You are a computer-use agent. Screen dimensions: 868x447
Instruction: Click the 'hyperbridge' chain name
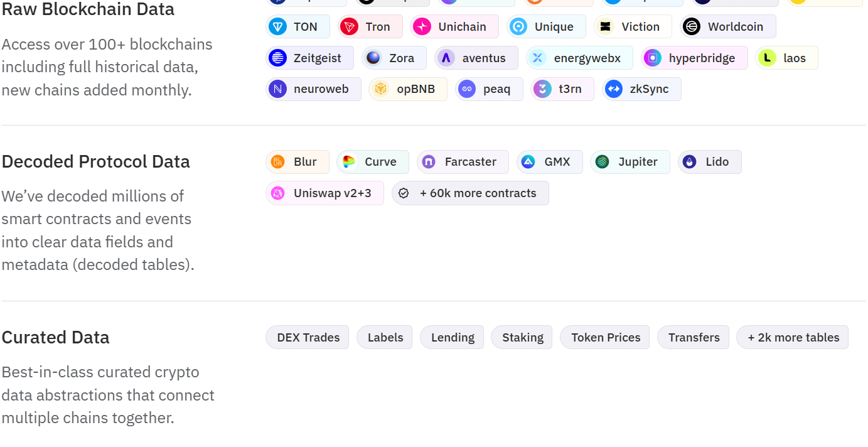[702, 58]
